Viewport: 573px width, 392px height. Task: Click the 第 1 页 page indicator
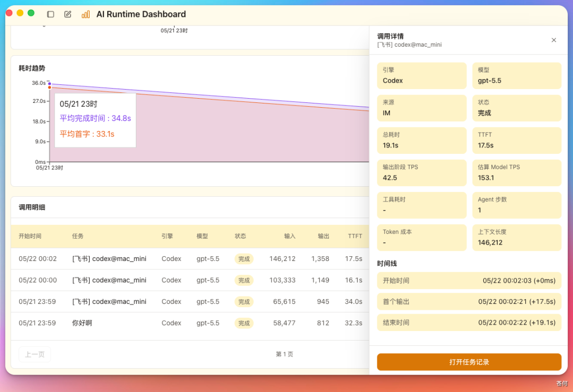coord(284,354)
